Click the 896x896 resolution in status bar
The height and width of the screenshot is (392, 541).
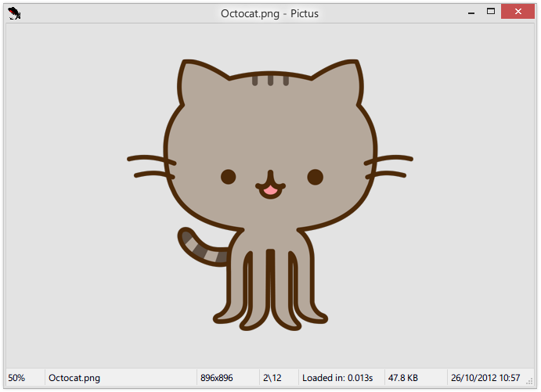point(217,378)
